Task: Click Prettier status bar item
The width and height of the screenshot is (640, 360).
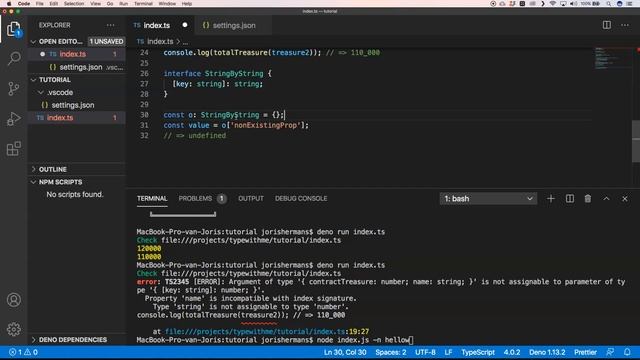Action: pyautogui.click(x=585, y=352)
